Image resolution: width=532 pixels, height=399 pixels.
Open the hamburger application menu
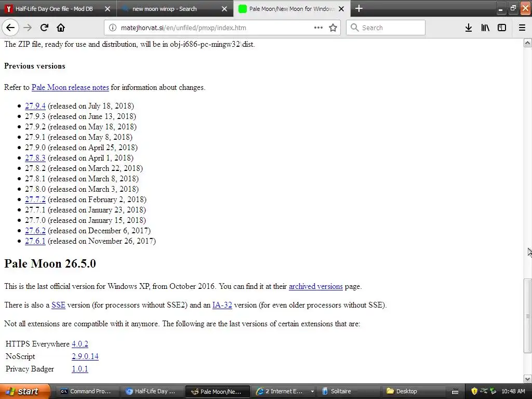(522, 28)
